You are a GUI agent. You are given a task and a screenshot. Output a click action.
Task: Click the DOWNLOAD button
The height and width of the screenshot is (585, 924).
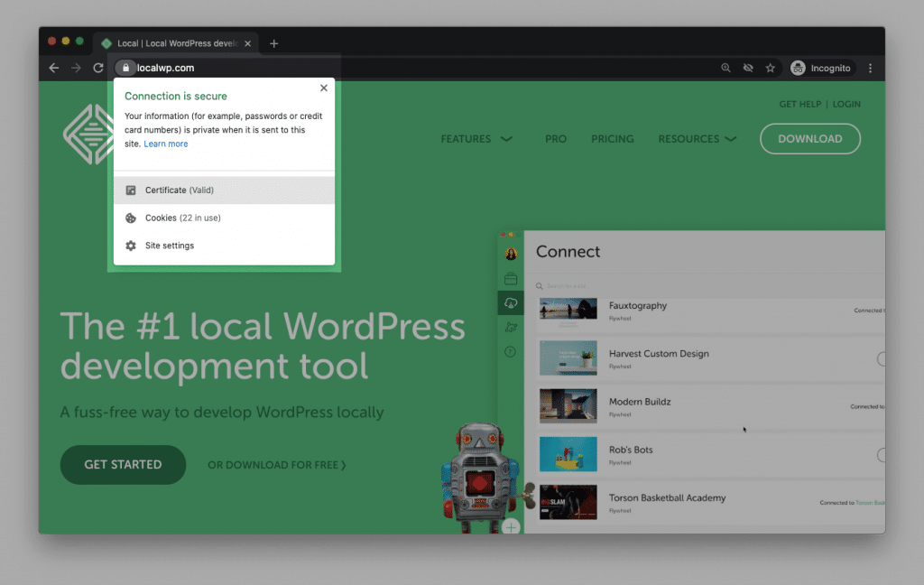tap(809, 139)
